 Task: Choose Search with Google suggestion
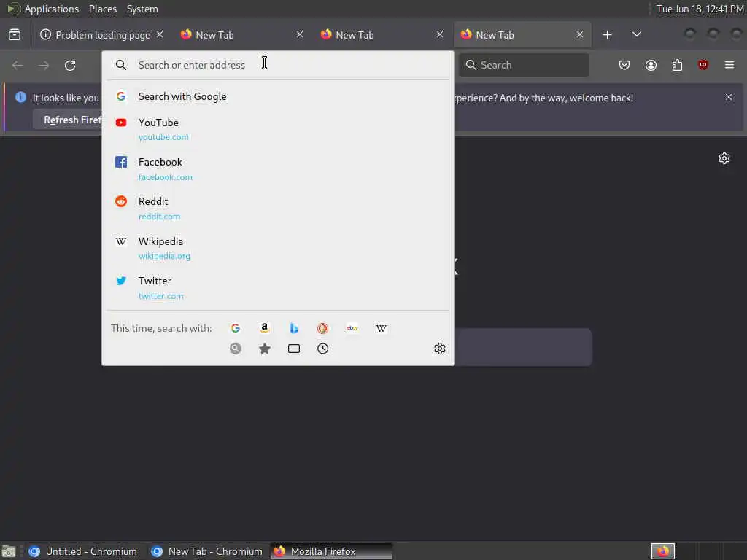(x=278, y=96)
